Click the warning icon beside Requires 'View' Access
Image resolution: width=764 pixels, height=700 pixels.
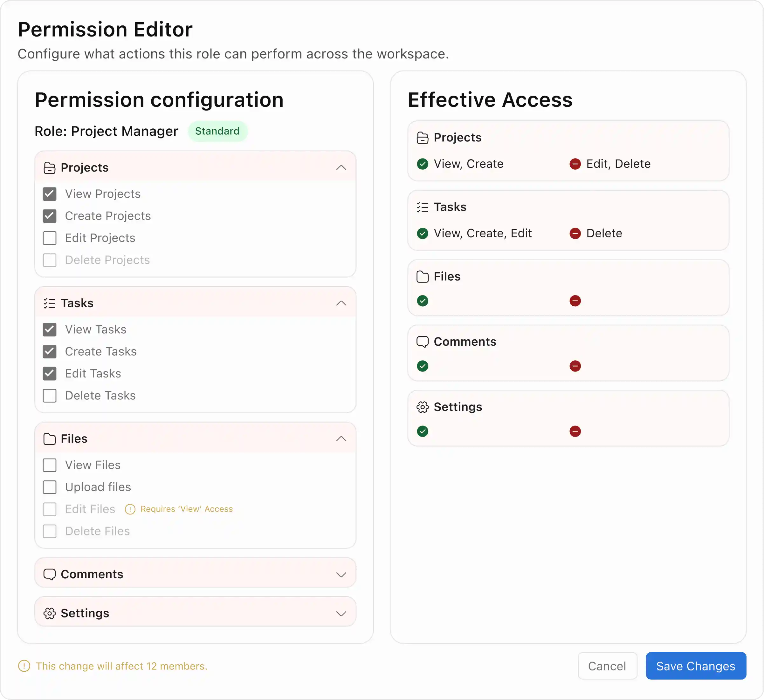(130, 509)
